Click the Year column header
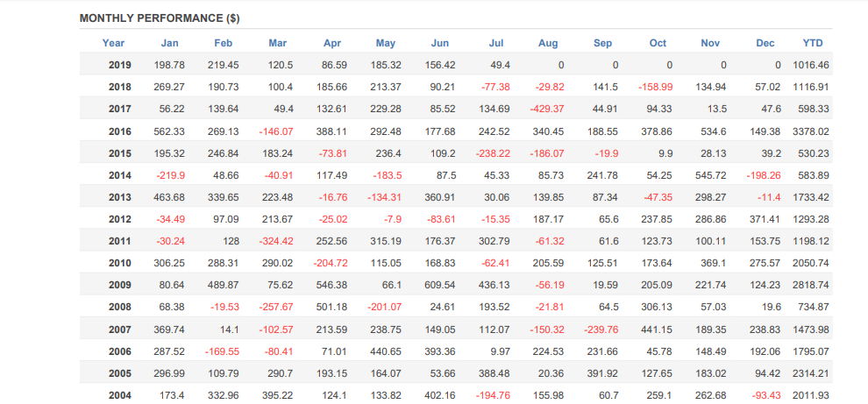The image size is (868, 404). [113, 43]
